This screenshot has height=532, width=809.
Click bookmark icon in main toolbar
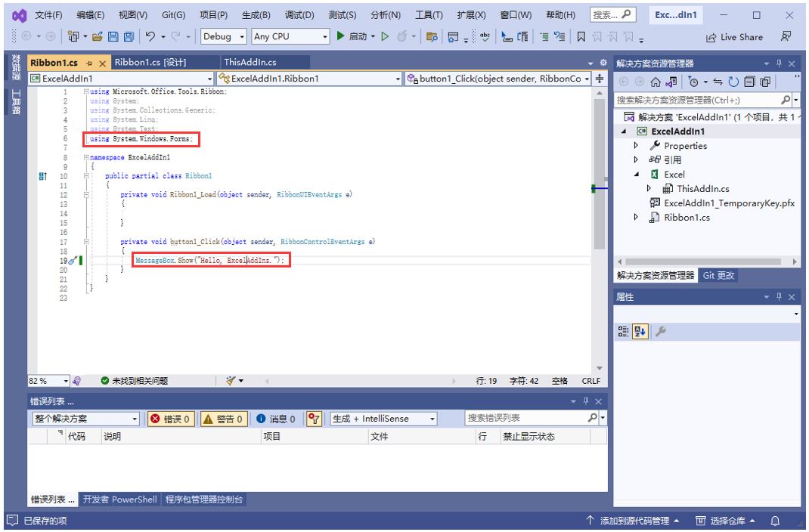pos(581,36)
